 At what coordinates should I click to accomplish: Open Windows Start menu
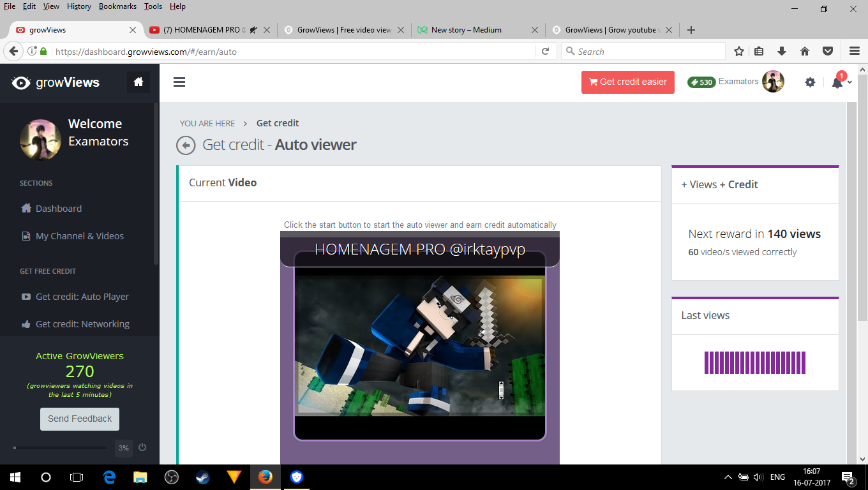[x=15, y=477]
